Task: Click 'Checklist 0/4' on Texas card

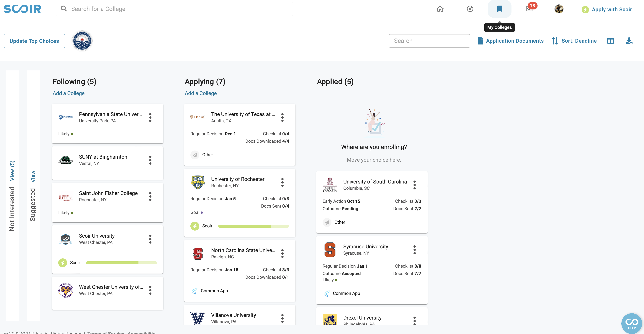Action: coord(276,134)
